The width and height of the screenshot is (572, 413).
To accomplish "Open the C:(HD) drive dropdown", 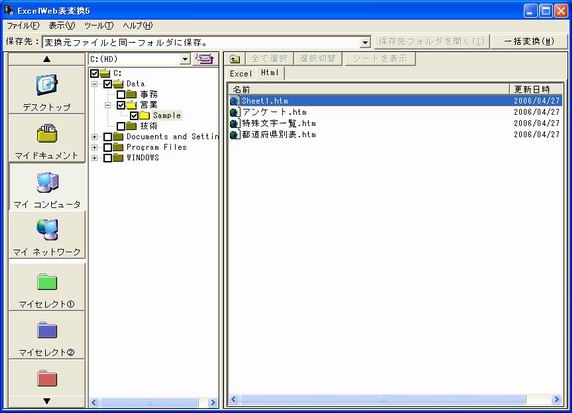I will click(x=185, y=59).
